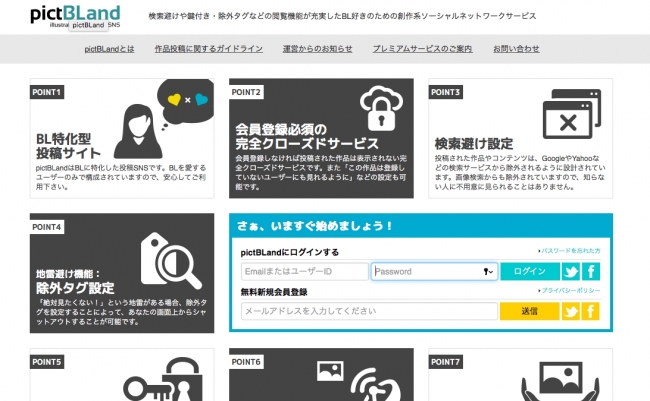Image resolution: width=650 pixels, height=401 pixels.
Task: Click the pictBLand logo
Action: click(75, 16)
